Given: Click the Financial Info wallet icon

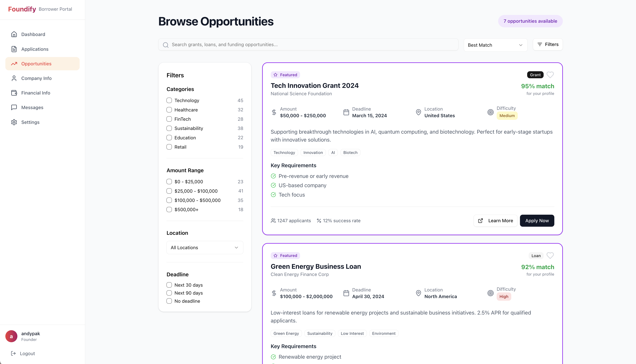Looking at the screenshot, I should coord(14,93).
